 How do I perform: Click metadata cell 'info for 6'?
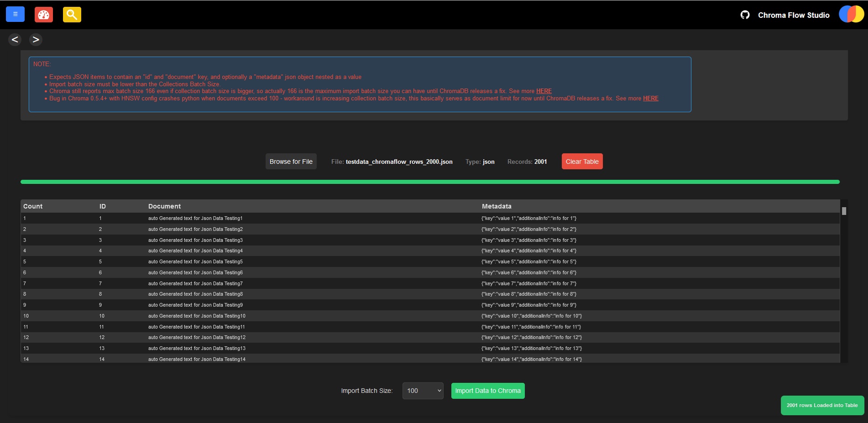click(x=529, y=273)
